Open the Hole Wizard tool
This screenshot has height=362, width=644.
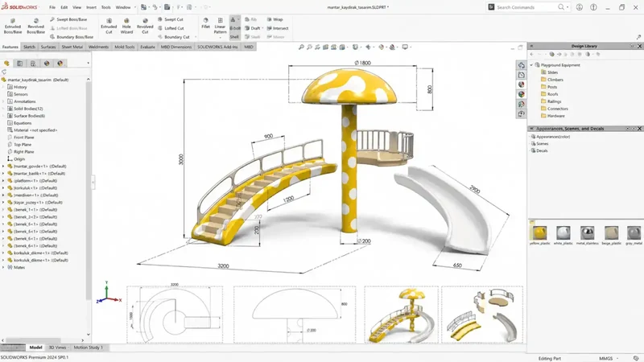126,26
